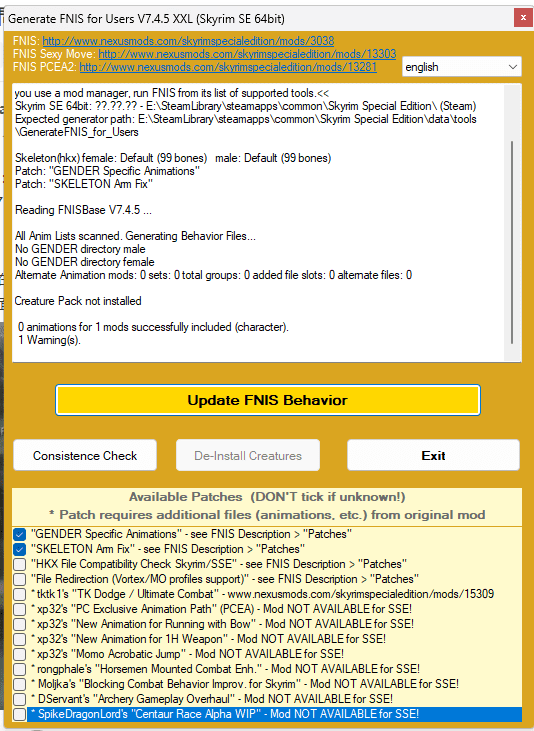Image resolution: width=534 pixels, height=731 pixels.
Task: Click '0 animations for 1 mods' log line
Action: click(x=153, y=327)
